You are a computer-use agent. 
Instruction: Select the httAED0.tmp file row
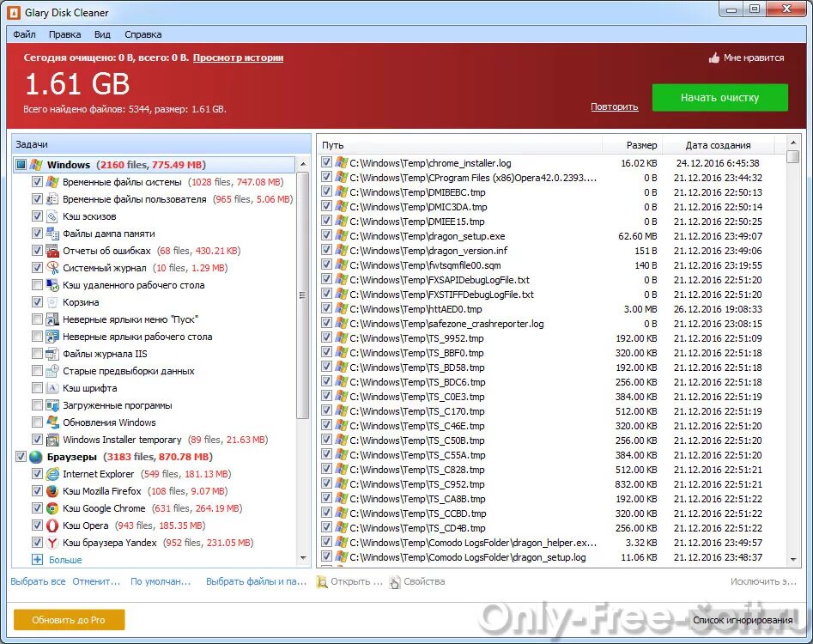coord(551,309)
